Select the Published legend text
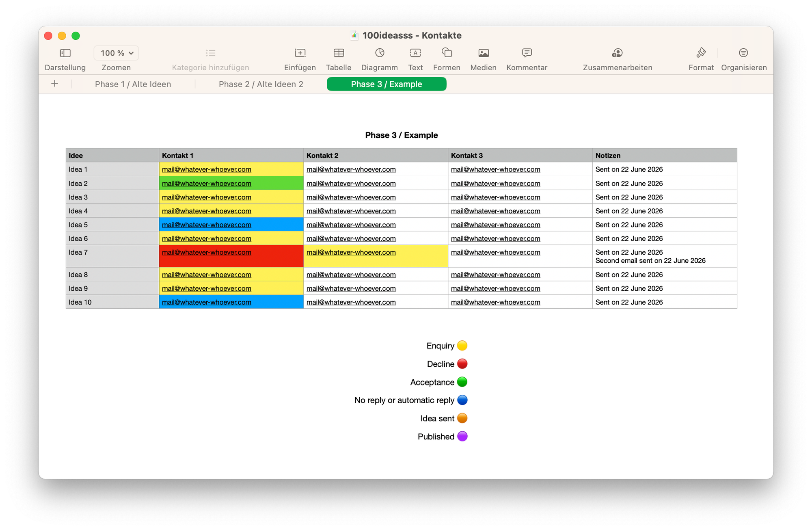The image size is (812, 530). point(436,437)
